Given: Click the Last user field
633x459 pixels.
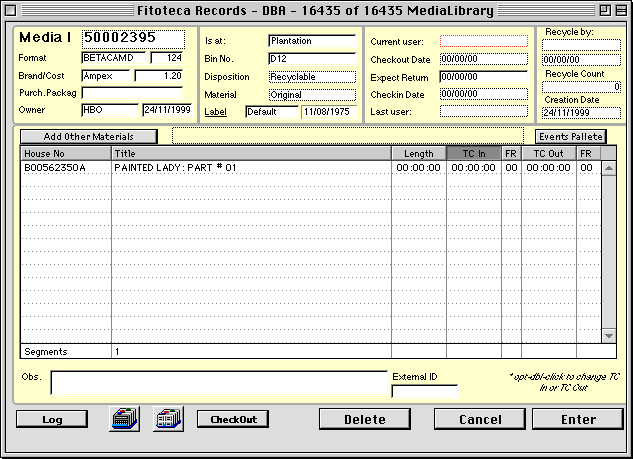Looking at the screenshot, I should click(484, 111).
